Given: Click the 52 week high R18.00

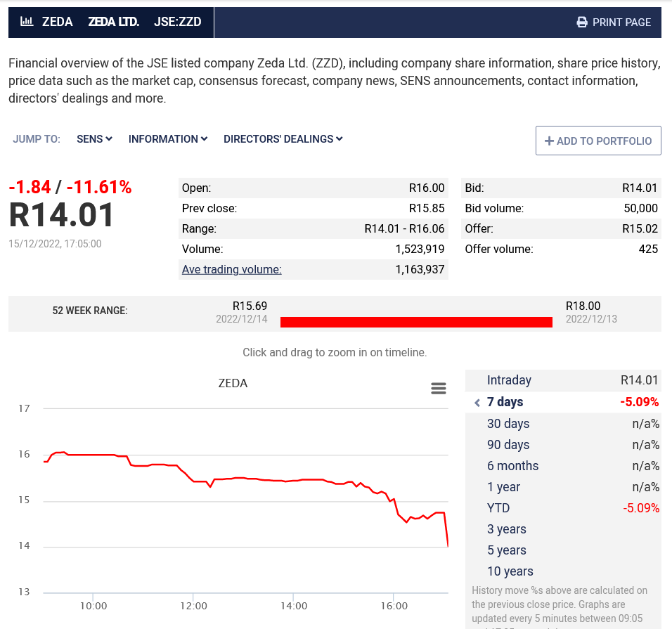Looking at the screenshot, I should [x=583, y=306].
